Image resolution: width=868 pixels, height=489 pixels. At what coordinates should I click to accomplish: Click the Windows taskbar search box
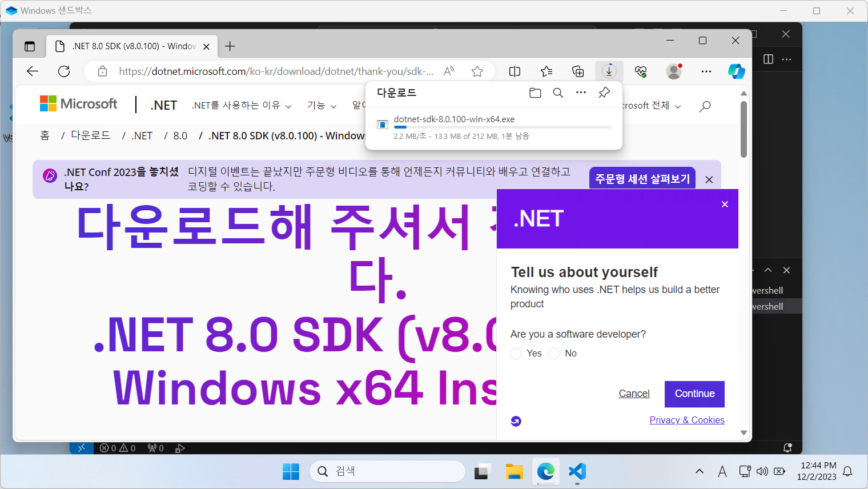point(387,471)
